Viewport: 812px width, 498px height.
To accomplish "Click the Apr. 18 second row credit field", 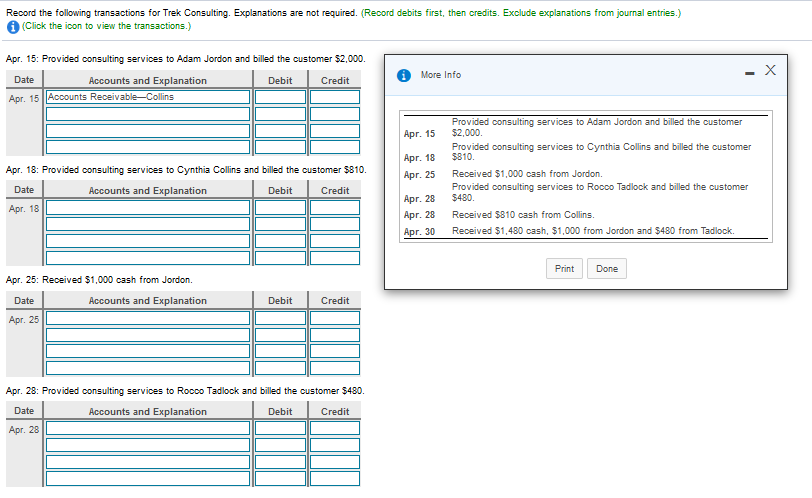I will (x=335, y=224).
